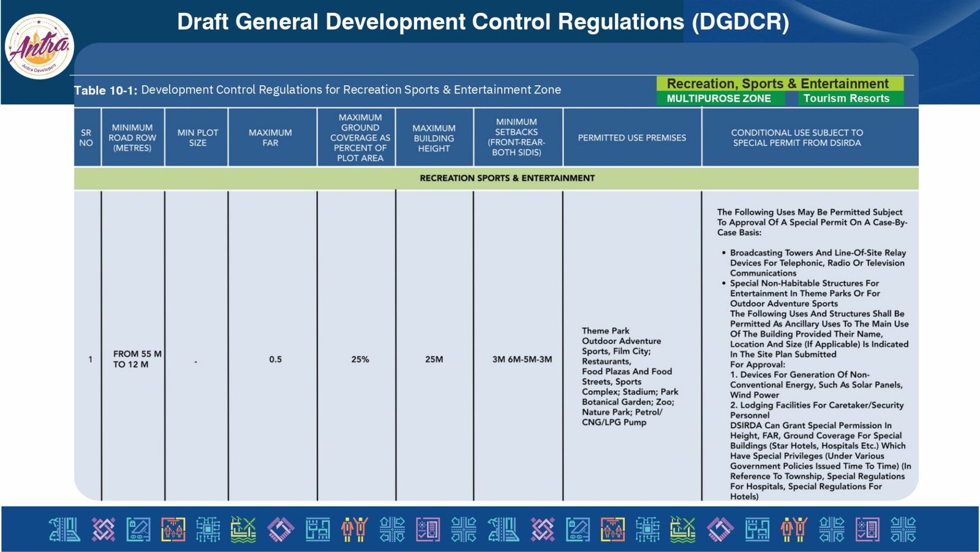Select the leftmost pink interwoven knot icon
The width and height of the screenshot is (980, 552).
[x=103, y=529]
